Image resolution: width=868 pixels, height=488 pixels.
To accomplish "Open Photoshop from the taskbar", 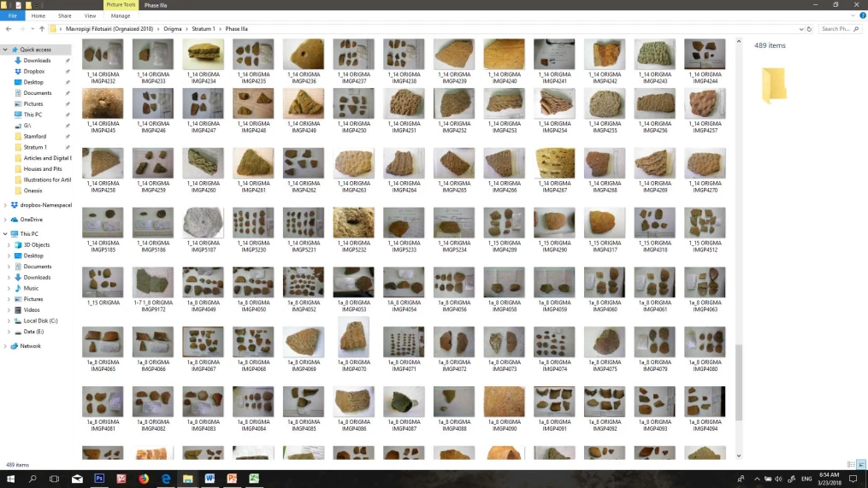I will (99, 479).
